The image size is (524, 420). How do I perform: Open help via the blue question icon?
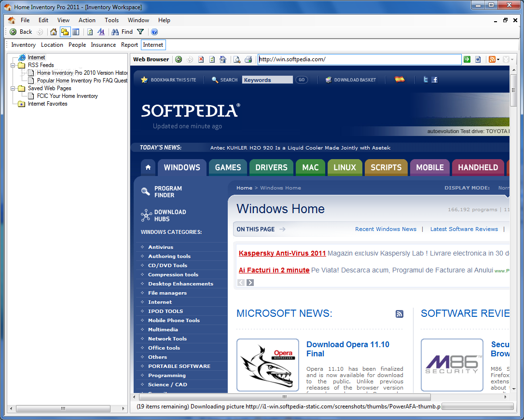point(154,32)
